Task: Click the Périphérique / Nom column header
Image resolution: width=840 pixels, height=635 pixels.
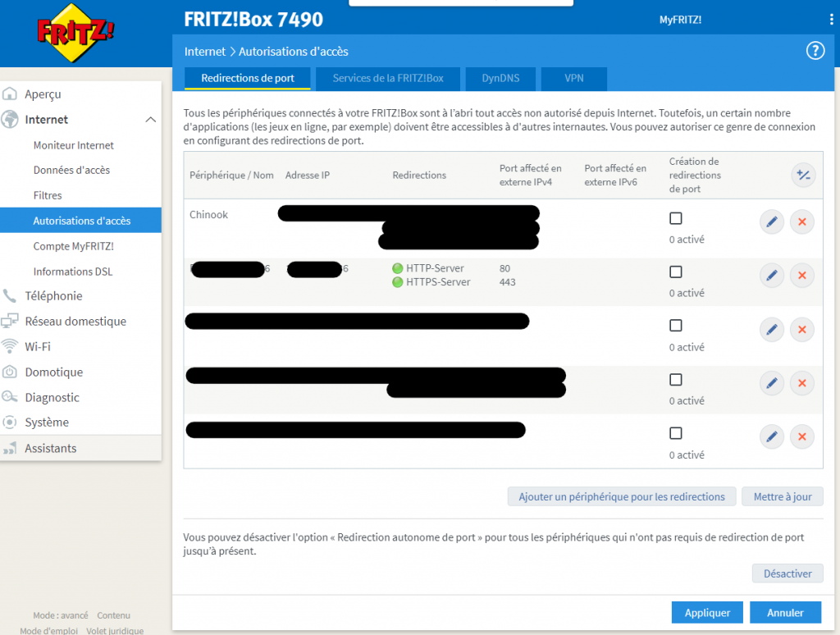Action: click(231, 176)
